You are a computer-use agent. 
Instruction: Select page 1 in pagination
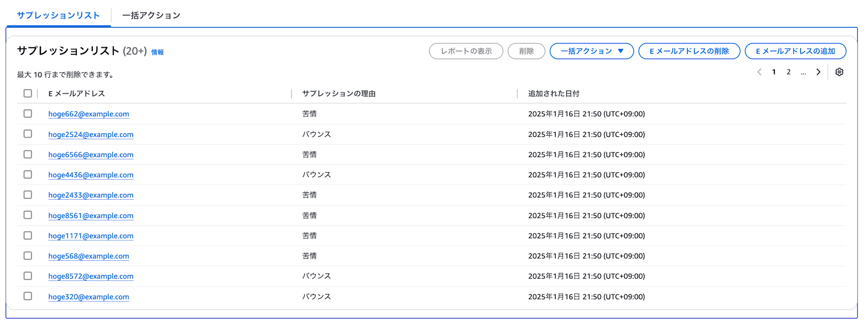(774, 72)
